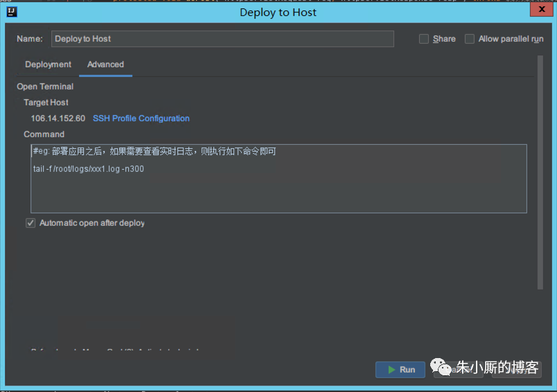Toggle Allow parallel run checkbox
557x392 pixels.
(x=470, y=39)
